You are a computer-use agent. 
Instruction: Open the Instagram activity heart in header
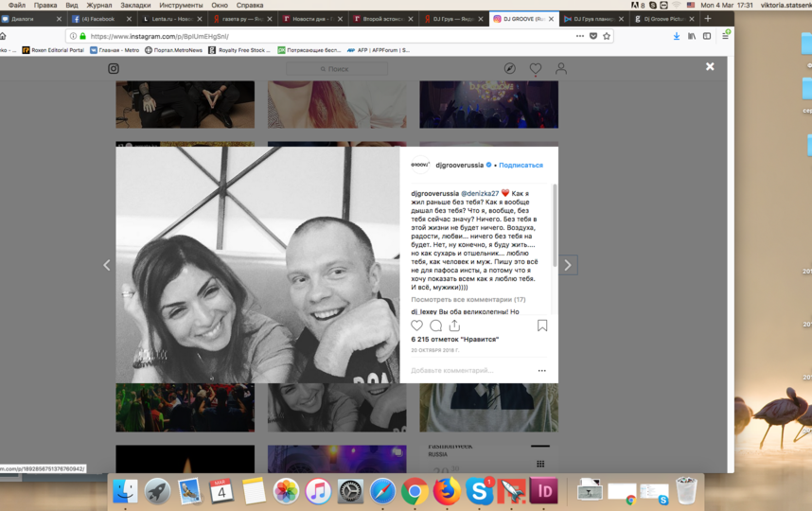(x=536, y=69)
